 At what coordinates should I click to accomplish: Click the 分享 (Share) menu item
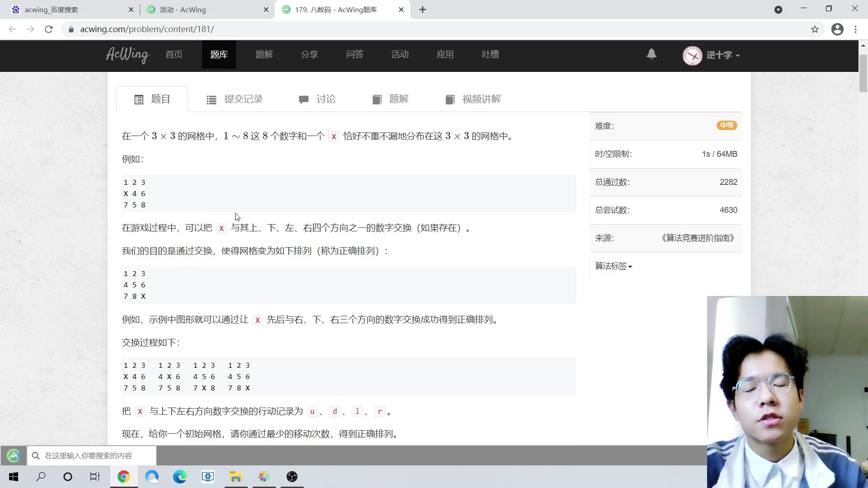pos(310,55)
